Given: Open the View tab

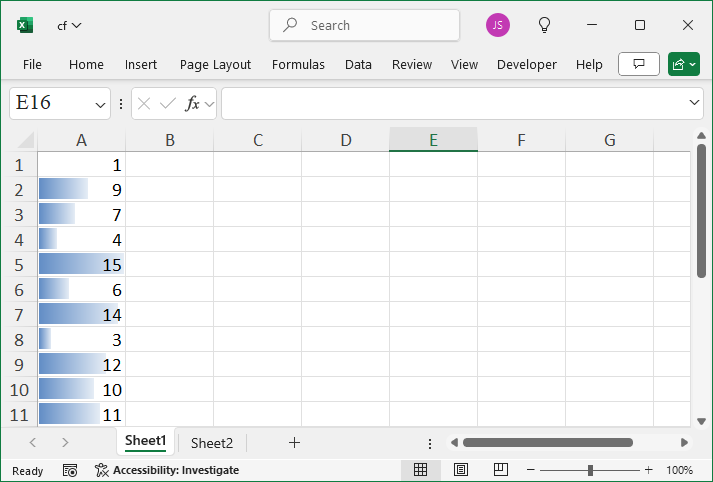Looking at the screenshot, I should [x=464, y=65].
